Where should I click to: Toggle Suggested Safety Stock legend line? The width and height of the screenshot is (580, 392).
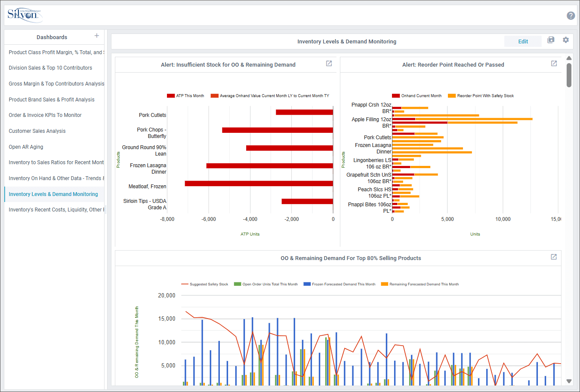click(185, 284)
